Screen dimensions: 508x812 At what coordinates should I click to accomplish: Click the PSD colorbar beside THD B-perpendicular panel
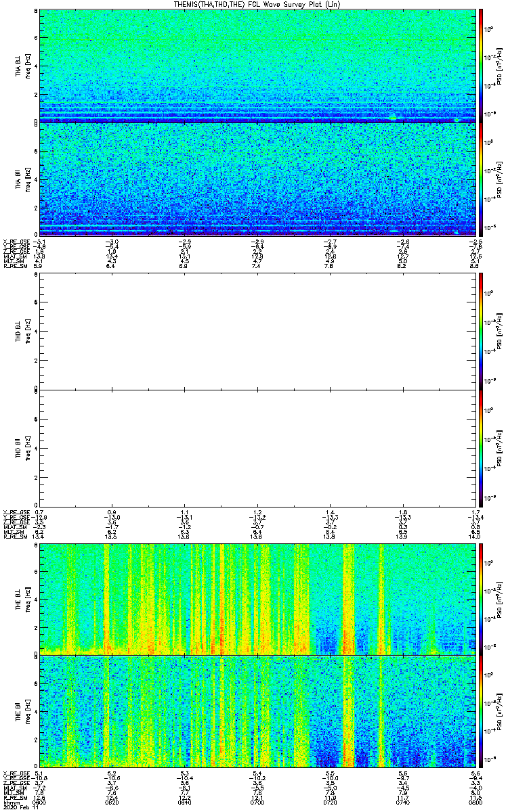pyautogui.click(x=481, y=331)
